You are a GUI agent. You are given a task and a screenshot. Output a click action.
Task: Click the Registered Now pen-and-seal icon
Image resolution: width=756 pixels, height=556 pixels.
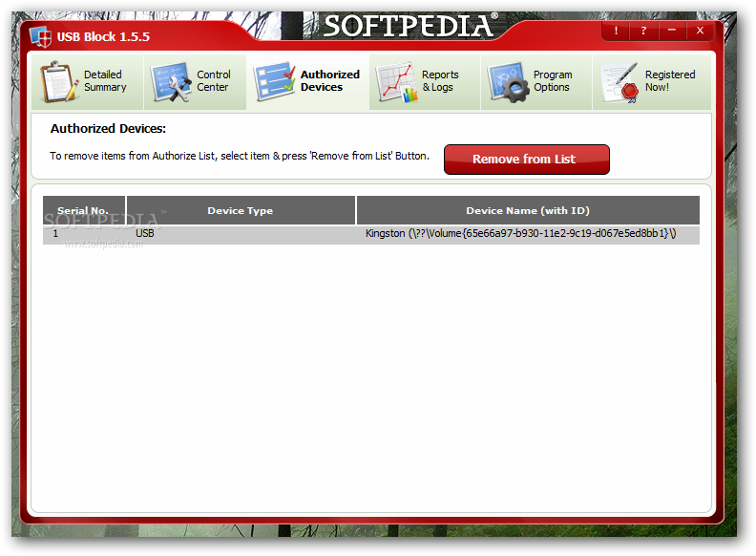(619, 82)
